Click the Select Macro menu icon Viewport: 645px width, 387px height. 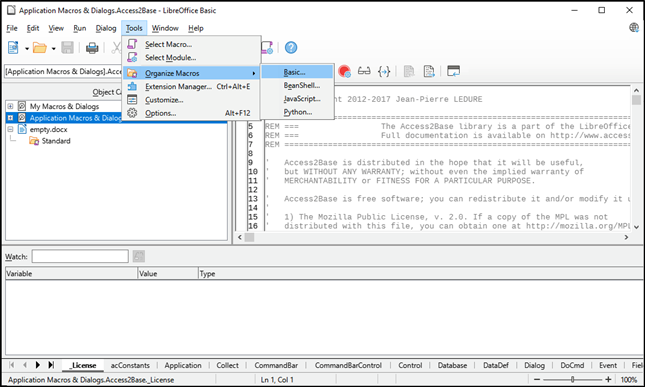tap(132, 44)
